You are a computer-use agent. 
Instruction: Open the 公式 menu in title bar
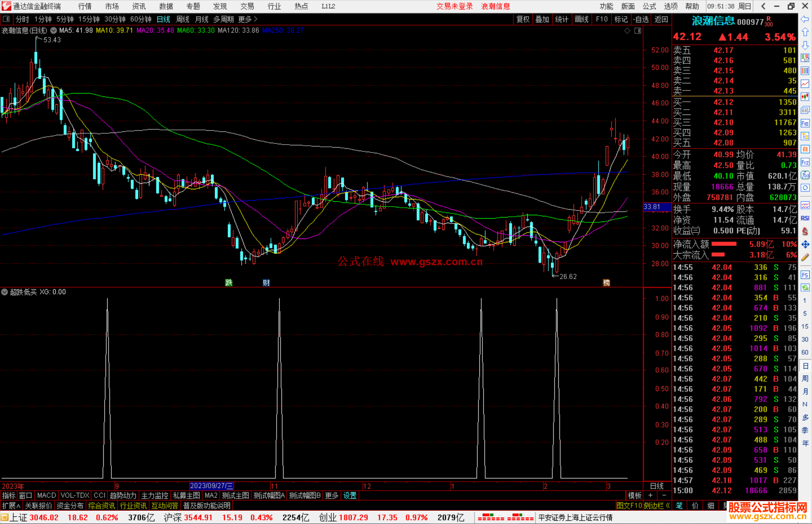coord(649,6)
